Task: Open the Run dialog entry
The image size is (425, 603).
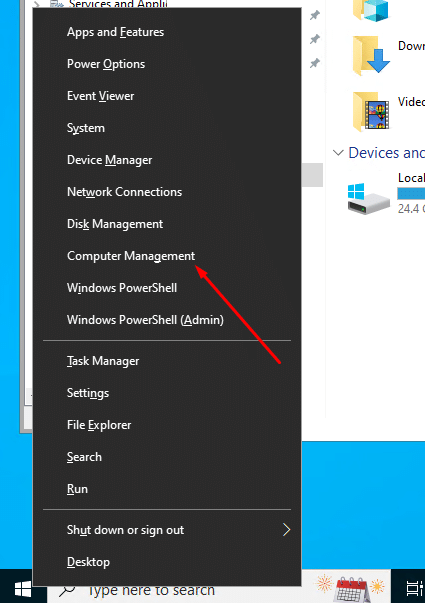Action: click(167, 489)
